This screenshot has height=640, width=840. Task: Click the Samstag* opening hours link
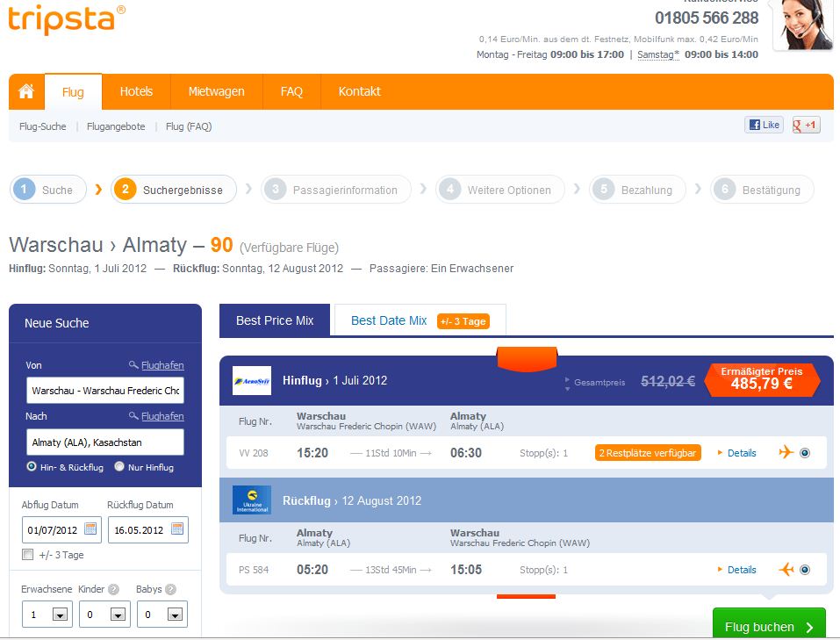coord(657,54)
